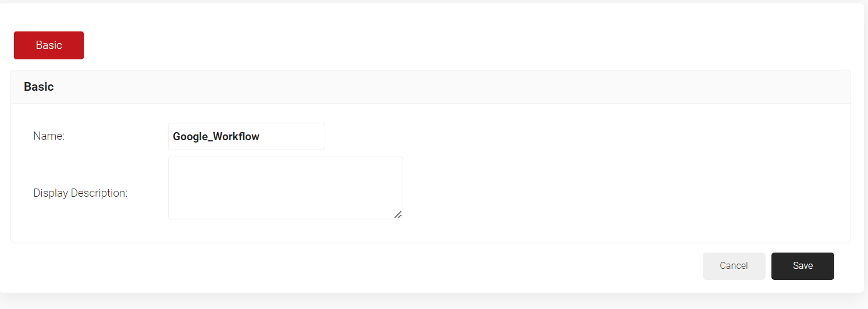Place cursor in the Google_Workflow text
The width and height of the screenshot is (868, 309).
pos(216,137)
